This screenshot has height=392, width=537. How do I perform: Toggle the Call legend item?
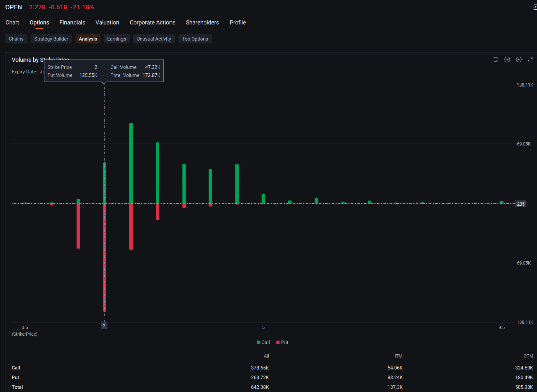tap(263, 342)
